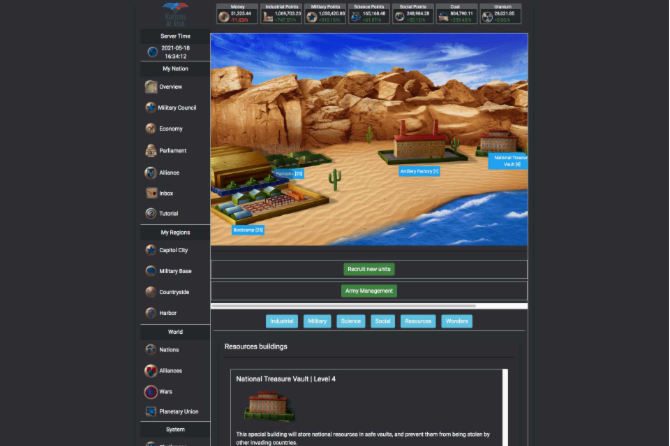670x446 pixels.
Task: Select the Harbor region icon
Action: pos(150,312)
